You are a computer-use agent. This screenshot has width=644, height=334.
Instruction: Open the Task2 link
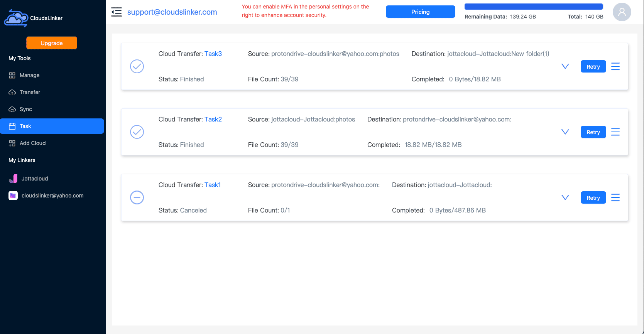coord(213,119)
